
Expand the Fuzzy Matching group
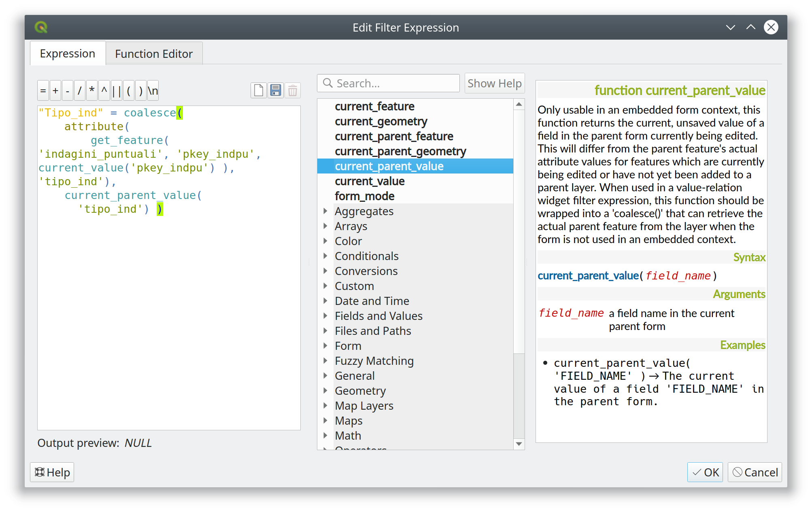point(325,361)
